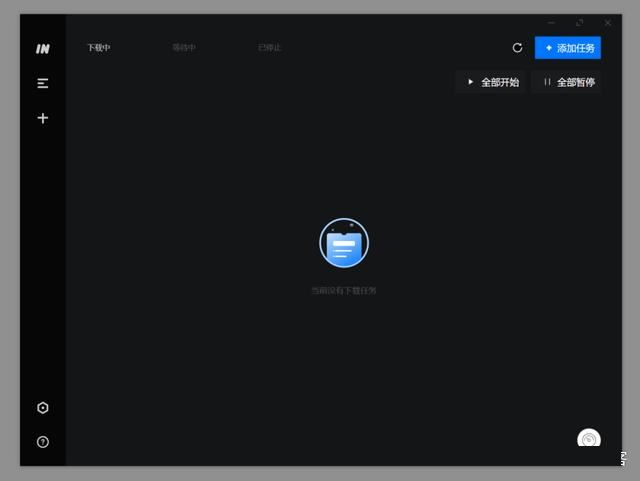Minimize the download manager window
This screenshot has width=640, height=481.
pos(552,22)
